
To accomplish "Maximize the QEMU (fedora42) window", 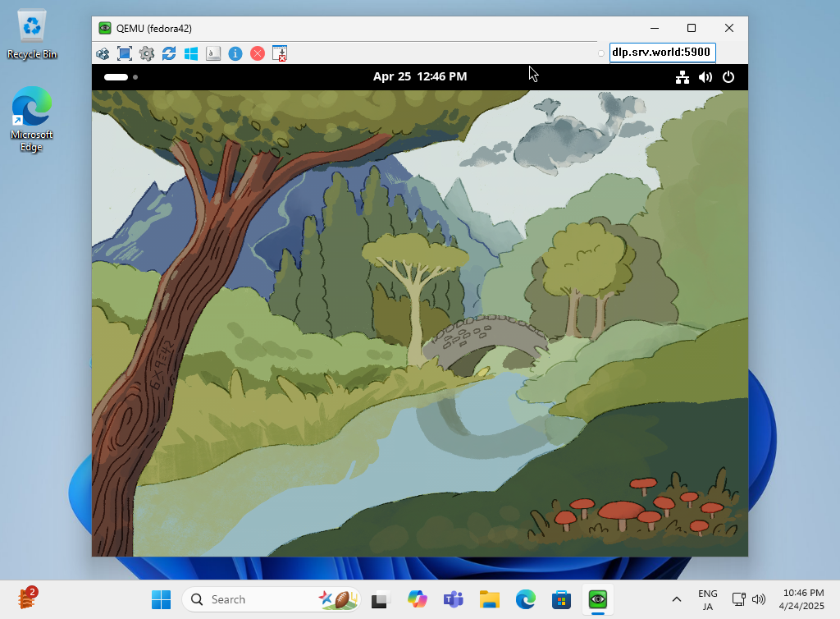I will pos(692,28).
